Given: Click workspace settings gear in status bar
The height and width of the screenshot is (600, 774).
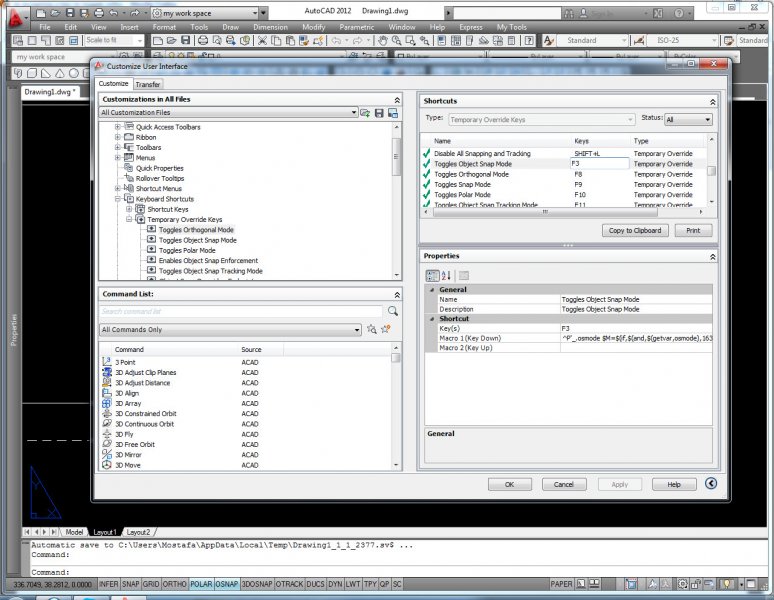Looking at the screenshot, I should coord(682,584).
